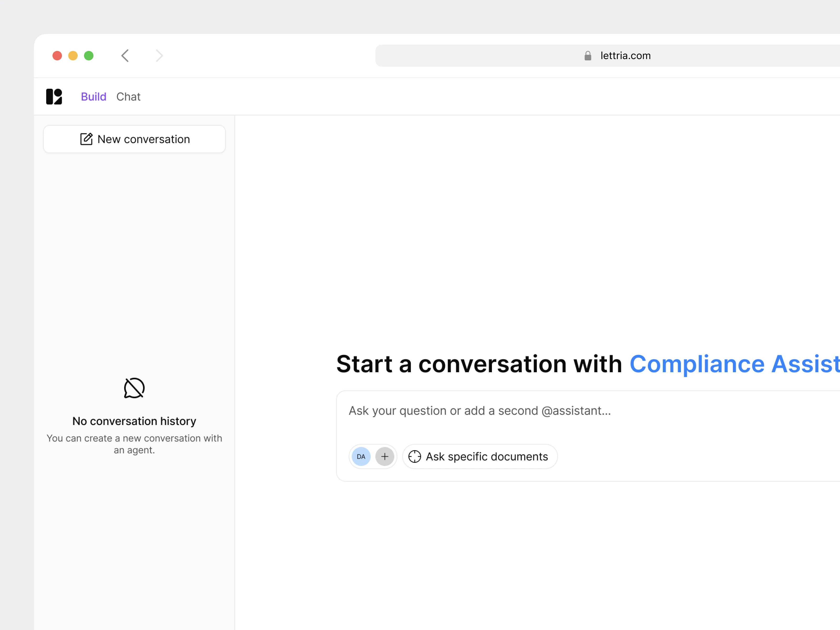The width and height of the screenshot is (840, 630).
Task: Click the Lettria logo icon
Action: coord(54,96)
